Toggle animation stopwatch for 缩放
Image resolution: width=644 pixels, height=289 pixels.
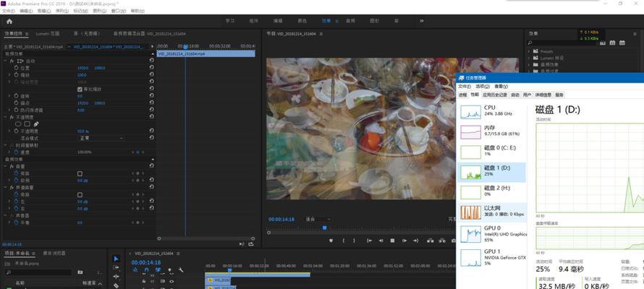17,74
